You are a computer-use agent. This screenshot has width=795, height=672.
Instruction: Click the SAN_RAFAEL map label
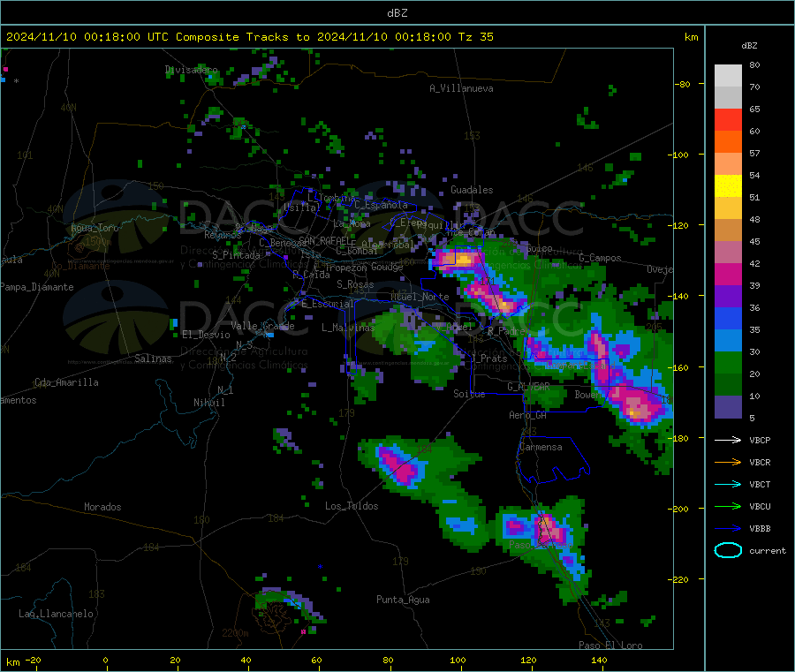pyautogui.click(x=327, y=241)
